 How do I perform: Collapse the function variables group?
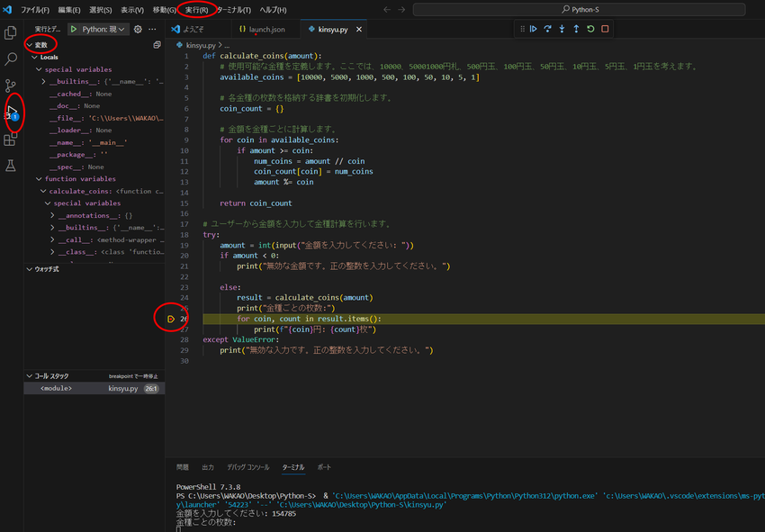coord(39,178)
